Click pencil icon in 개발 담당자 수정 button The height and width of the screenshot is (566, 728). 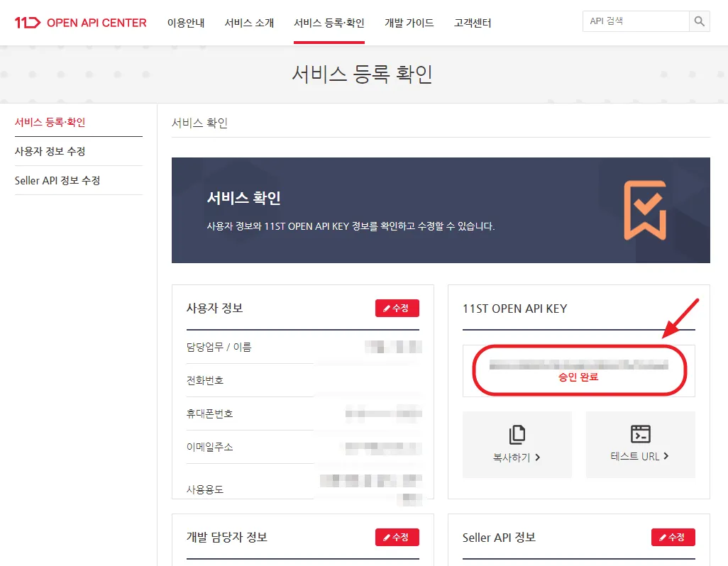[386, 538]
